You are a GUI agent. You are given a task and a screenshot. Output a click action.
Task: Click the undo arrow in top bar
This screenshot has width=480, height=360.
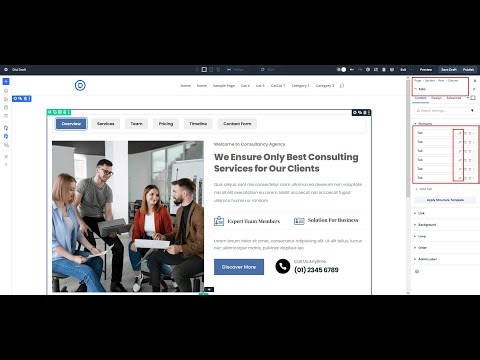pyautogui.click(x=352, y=69)
